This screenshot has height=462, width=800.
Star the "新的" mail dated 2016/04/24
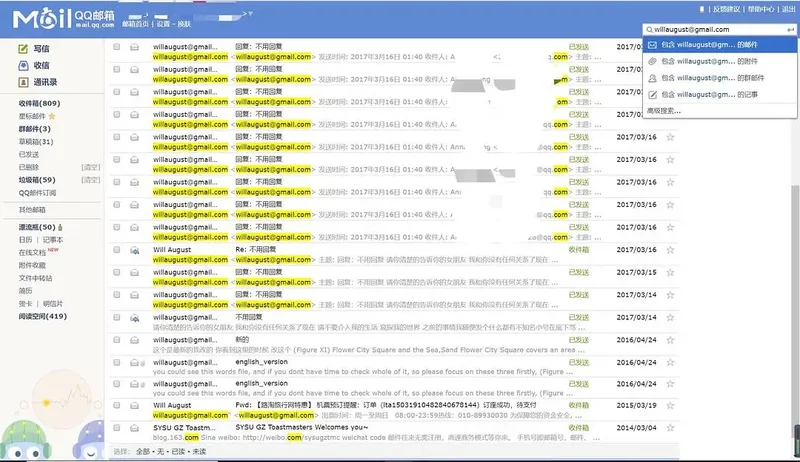pos(670,340)
